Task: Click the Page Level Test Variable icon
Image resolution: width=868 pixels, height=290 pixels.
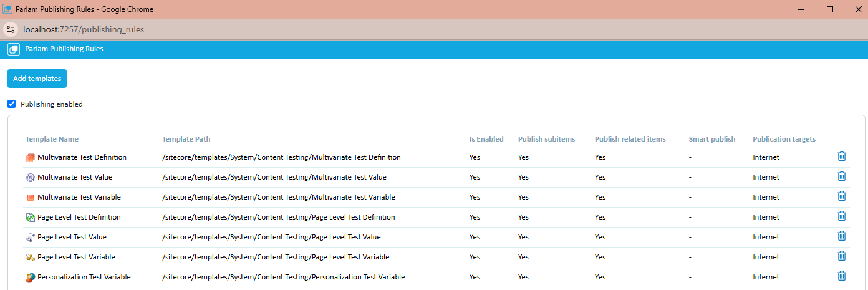Action: coord(30,257)
